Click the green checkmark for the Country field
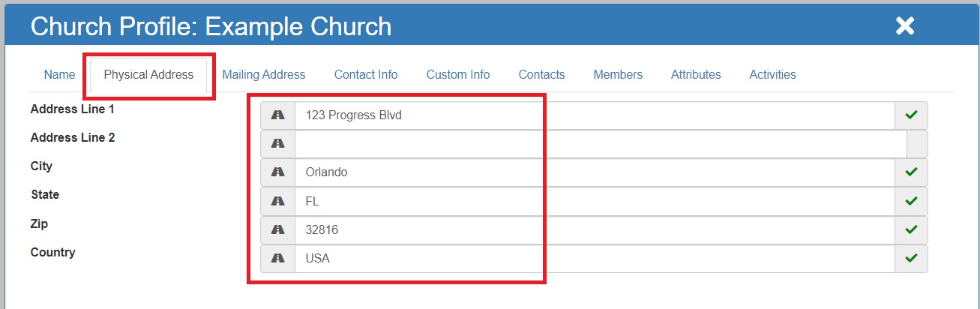This screenshot has width=980, height=309. coord(911,258)
